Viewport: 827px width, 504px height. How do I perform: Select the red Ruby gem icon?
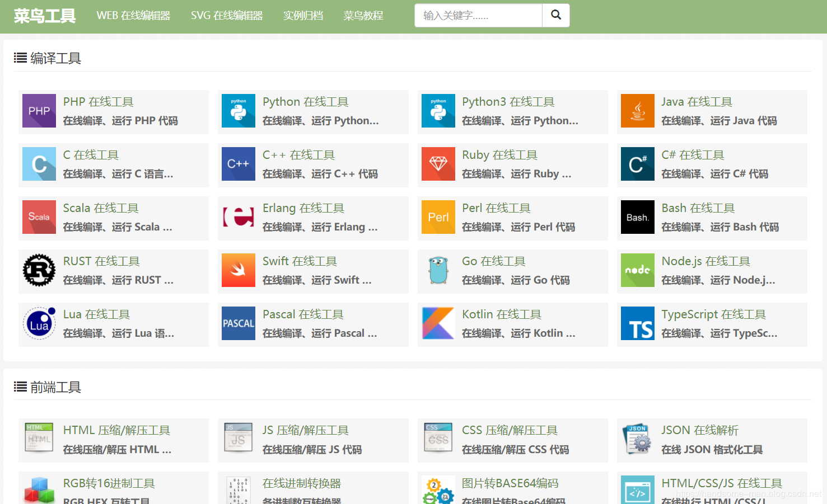438,164
